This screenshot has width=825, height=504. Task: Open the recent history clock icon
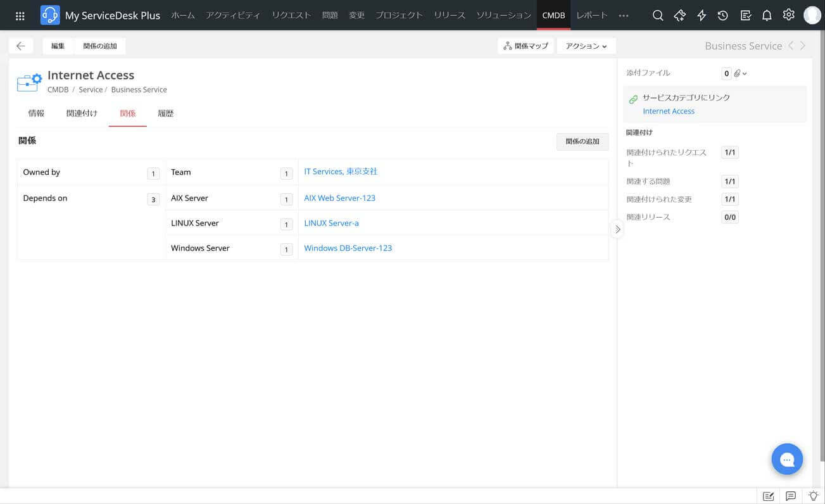point(723,16)
